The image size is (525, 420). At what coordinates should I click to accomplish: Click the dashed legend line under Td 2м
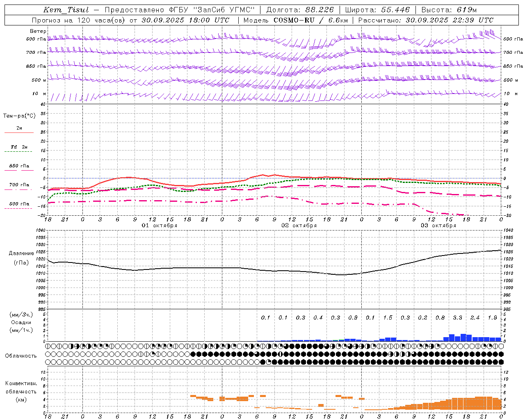click(x=18, y=152)
